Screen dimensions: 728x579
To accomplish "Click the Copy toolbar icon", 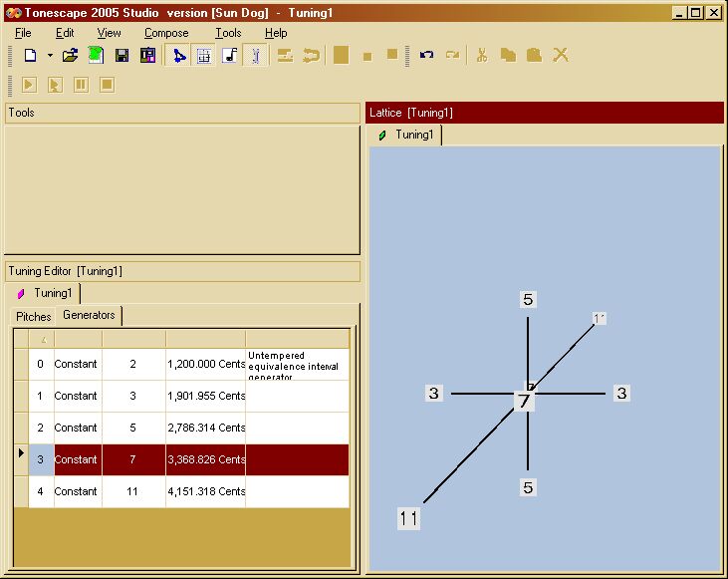I will [x=508, y=55].
